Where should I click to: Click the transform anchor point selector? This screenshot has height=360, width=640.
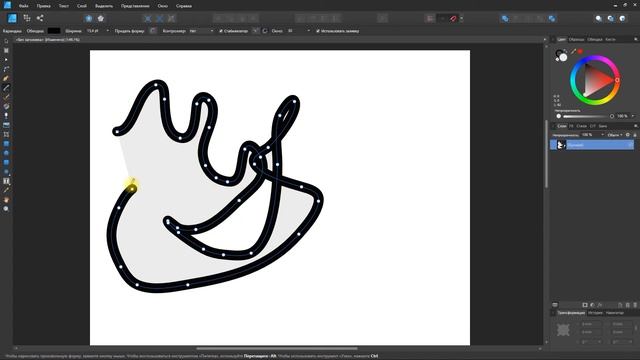pyautogui.click(x=563, y=330)
